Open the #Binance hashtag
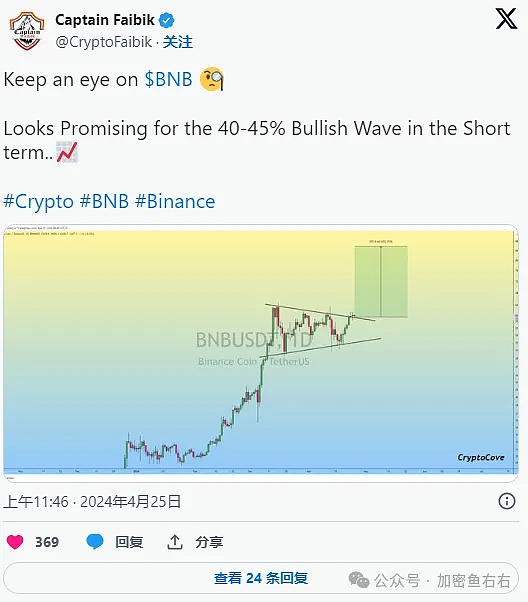528x602 pixels. (x=175, y=202)
